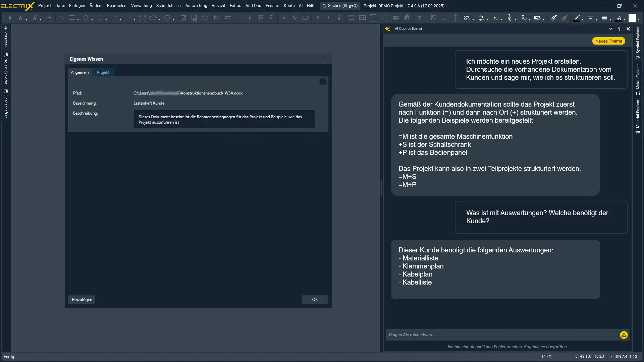Click the three-dot options icon in dialog
Screen dimensions: 644x362
[x=323, y=82]
